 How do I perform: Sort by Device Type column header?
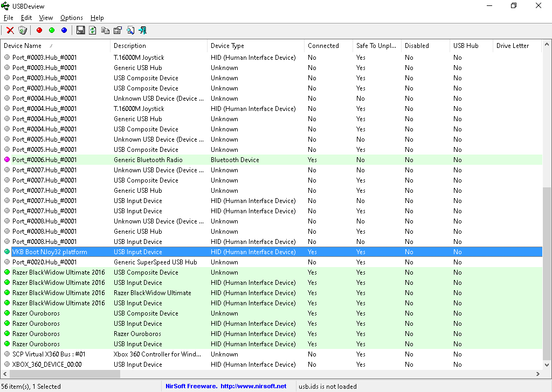point(256,46)
